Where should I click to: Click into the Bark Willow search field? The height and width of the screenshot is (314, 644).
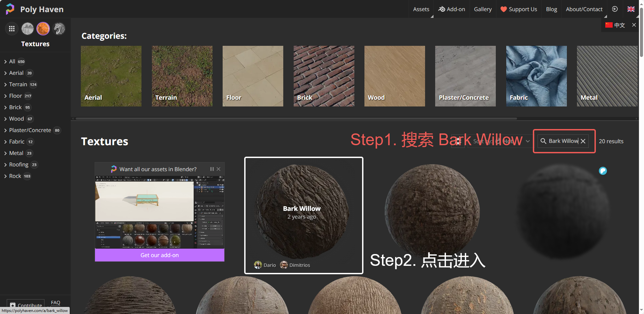pos(563,141)
